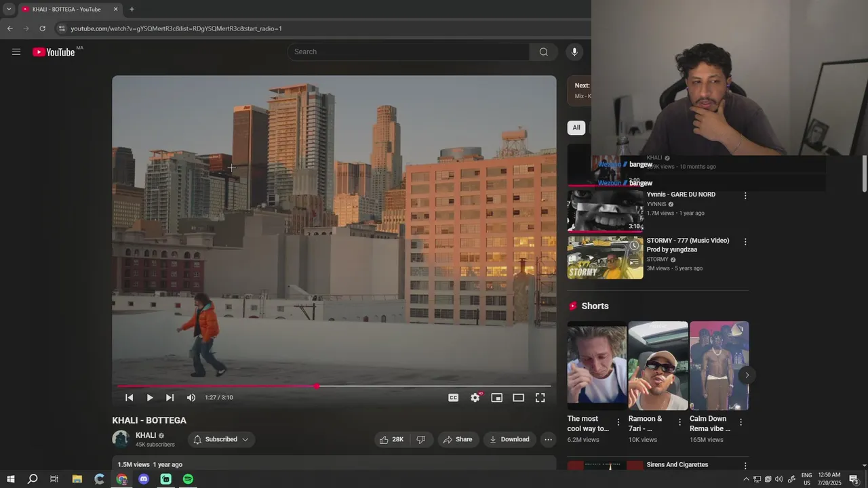Open Spotify from the taskbar
868x488 pixels.
tap(188, 479)
